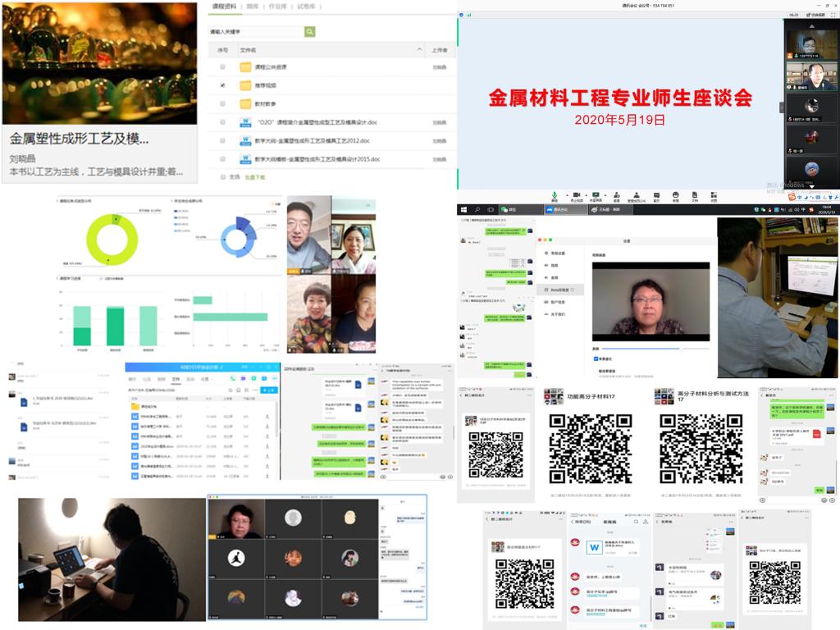This screenshot has width=840, height=630.
Task: Click the Windows Start button
Action: (x=463, y=209)
